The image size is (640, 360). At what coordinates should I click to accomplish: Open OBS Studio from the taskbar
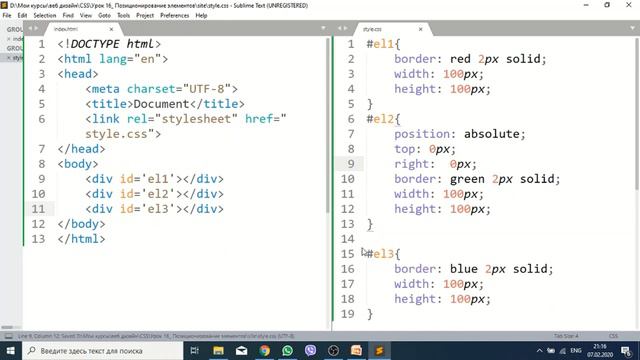333,351
